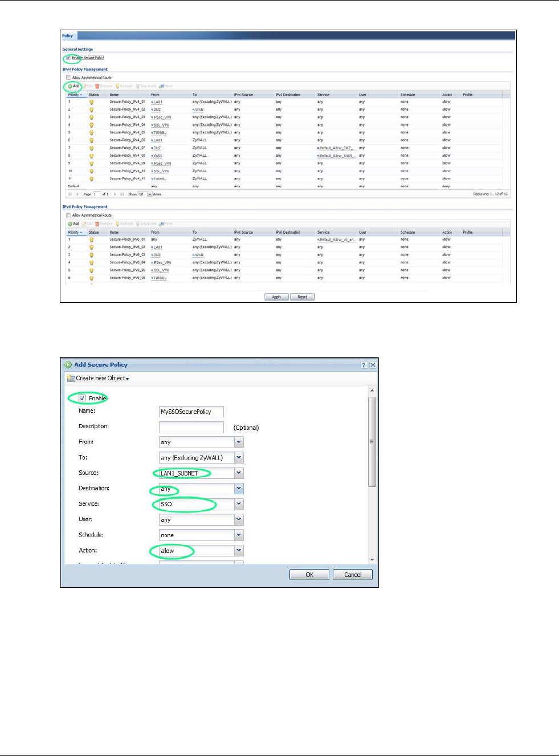Screen dimensions: 559x756
Task: Click status bulb of Secure-Policy_IPv4_01
Action: coord(91,102)
